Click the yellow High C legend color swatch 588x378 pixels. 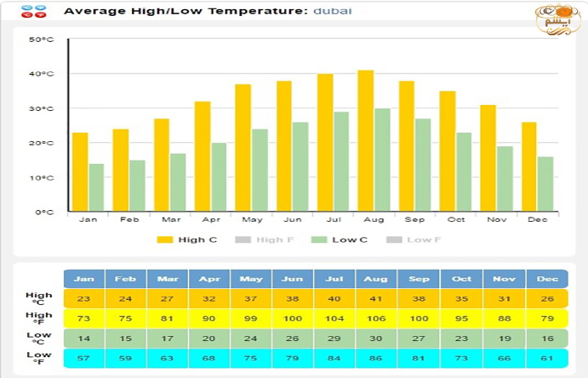coord(165,239)
